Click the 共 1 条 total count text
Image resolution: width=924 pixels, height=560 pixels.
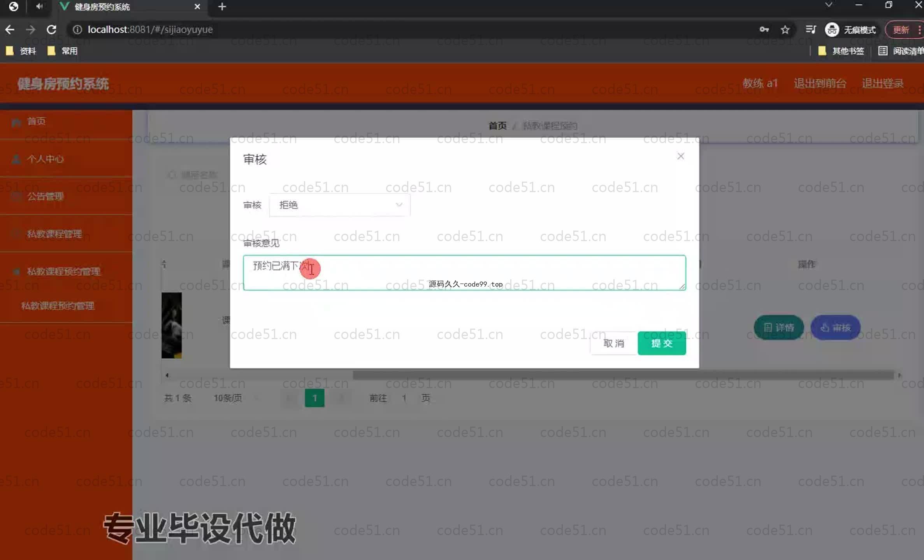[x=178, y=398]
